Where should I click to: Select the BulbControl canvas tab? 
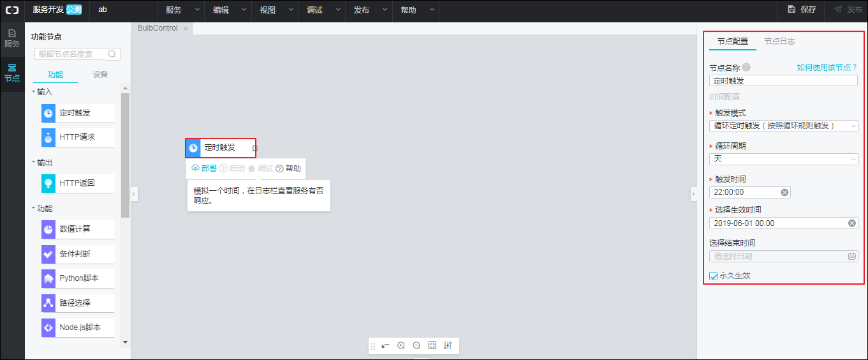[x=158, y=28]
